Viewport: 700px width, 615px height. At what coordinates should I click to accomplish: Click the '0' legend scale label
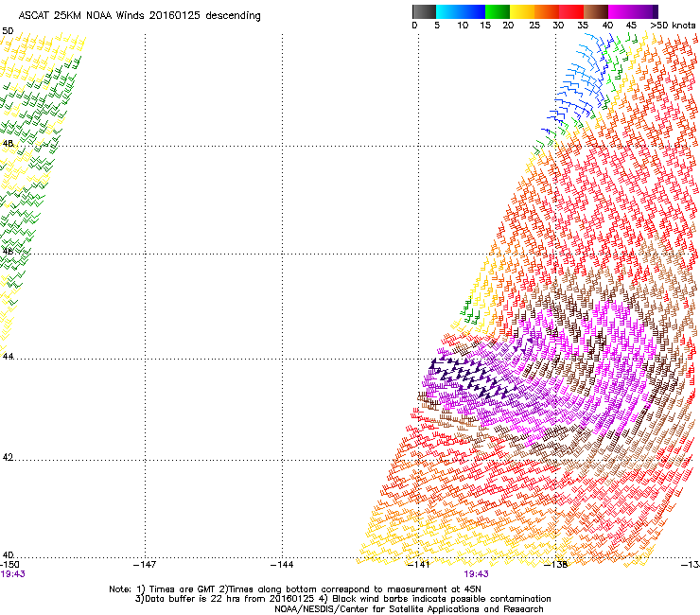414,26
